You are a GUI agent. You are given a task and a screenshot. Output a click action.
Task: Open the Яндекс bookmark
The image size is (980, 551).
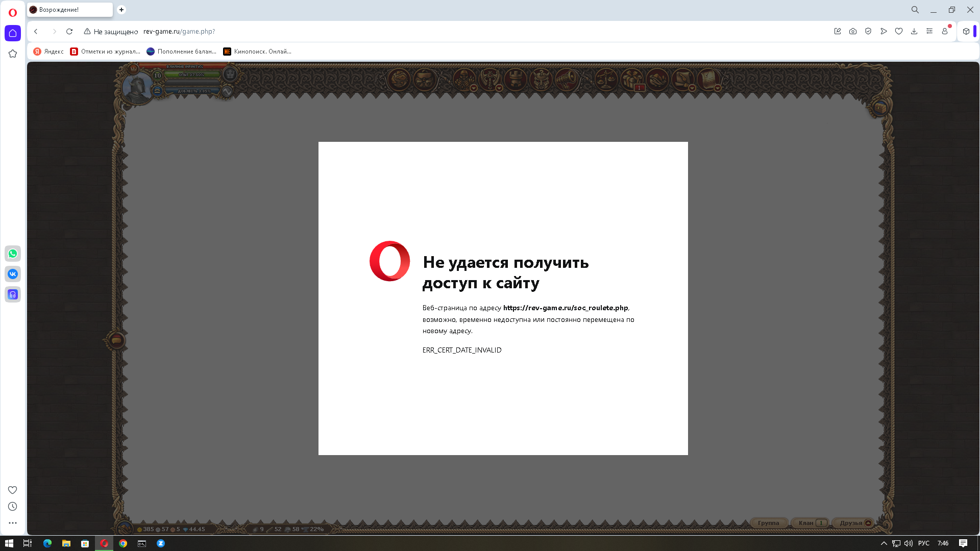tap(49, 52)
